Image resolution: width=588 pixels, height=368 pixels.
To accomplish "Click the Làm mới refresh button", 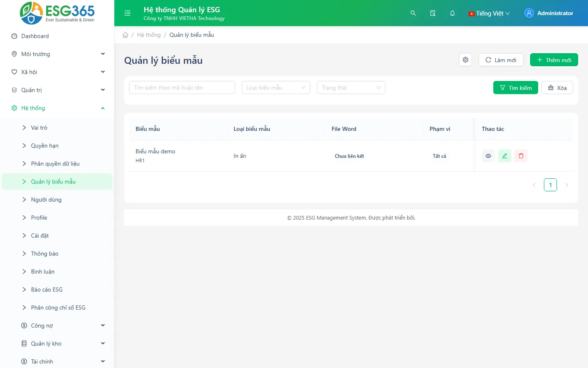I will tap(501, 60).
